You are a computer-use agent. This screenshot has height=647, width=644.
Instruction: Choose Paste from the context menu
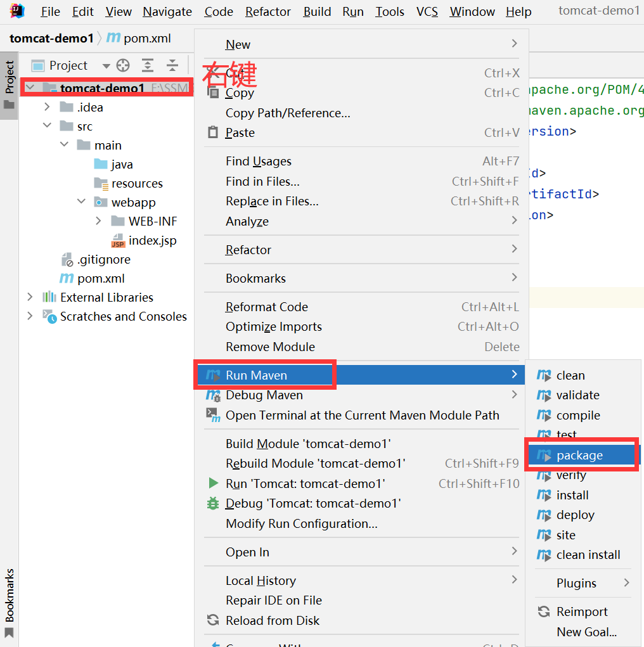tap(362, 132)
